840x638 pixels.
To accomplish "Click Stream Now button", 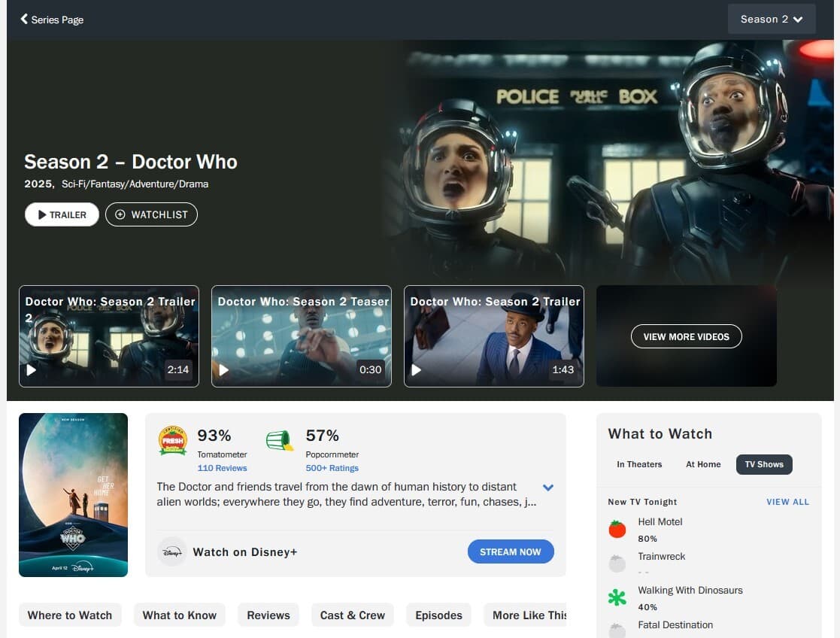I will coord(511,551).
